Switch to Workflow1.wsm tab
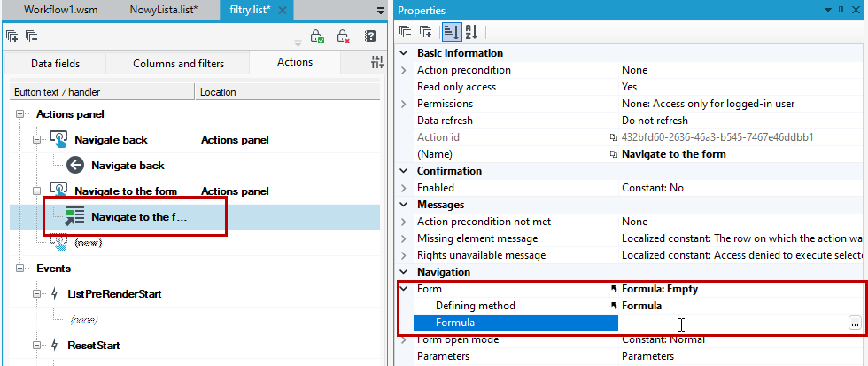The height and width of the screenshot is (366, 868). coord(61,10)
